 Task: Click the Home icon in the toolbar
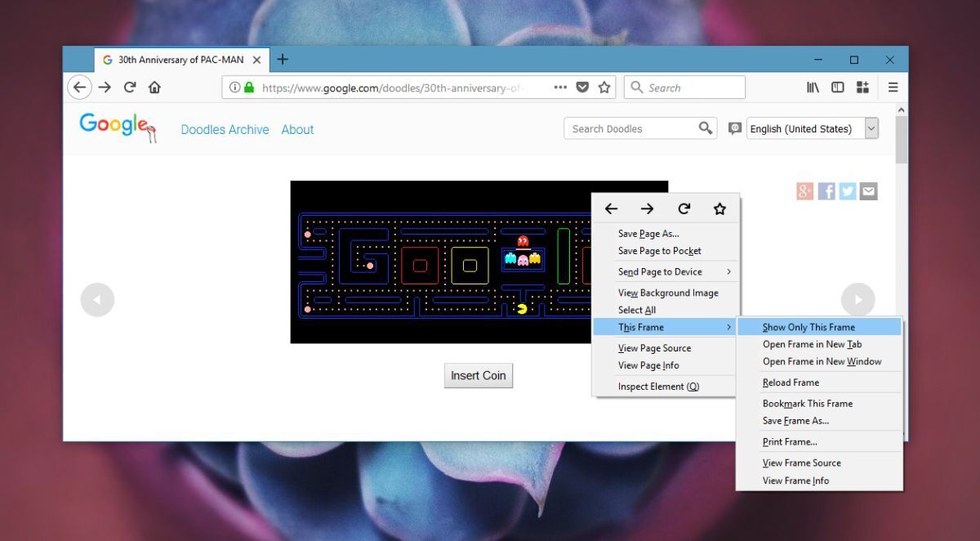coord(154,87)
